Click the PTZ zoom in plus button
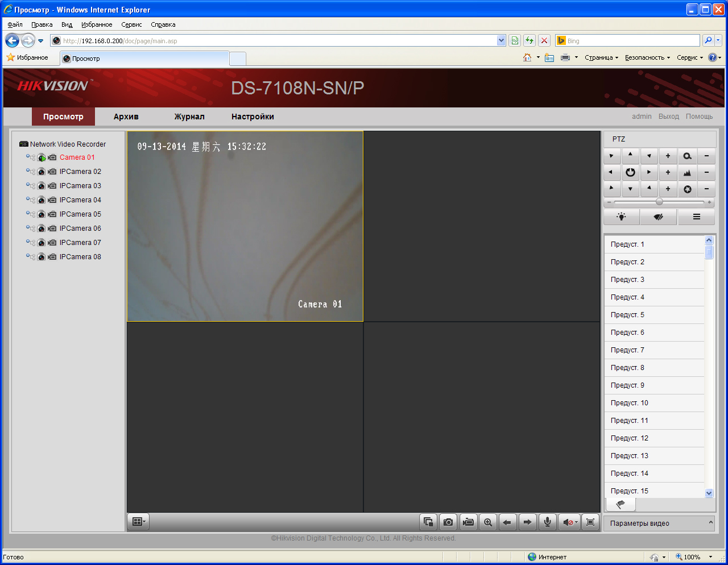This screenshot has height=565, width=728. pos(668,156)
